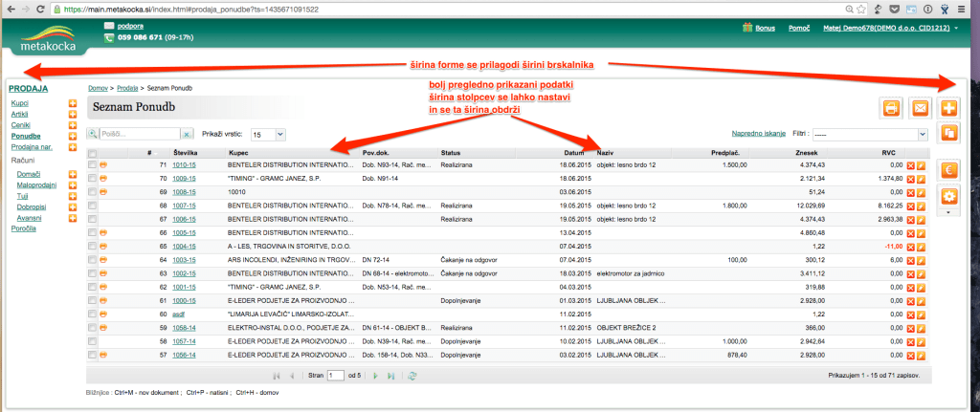Edit offer 1003-15 with pencil icon
The width and height of the screenshot is (980, 412).
click(921, 260)
